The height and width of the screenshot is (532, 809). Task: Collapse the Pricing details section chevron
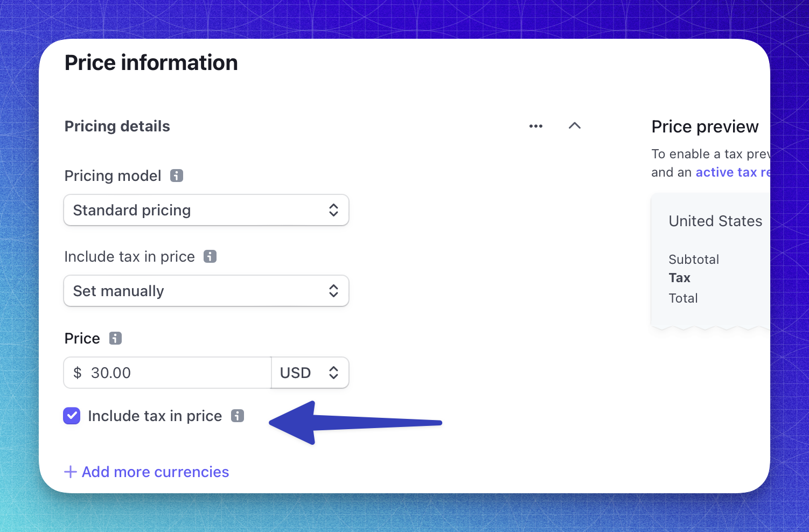point(575,125)
